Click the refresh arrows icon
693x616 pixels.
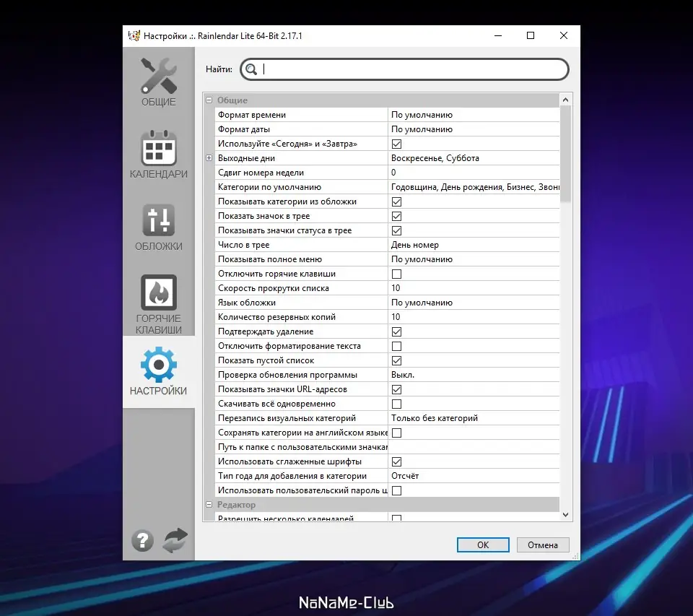[x=175, y=540]
